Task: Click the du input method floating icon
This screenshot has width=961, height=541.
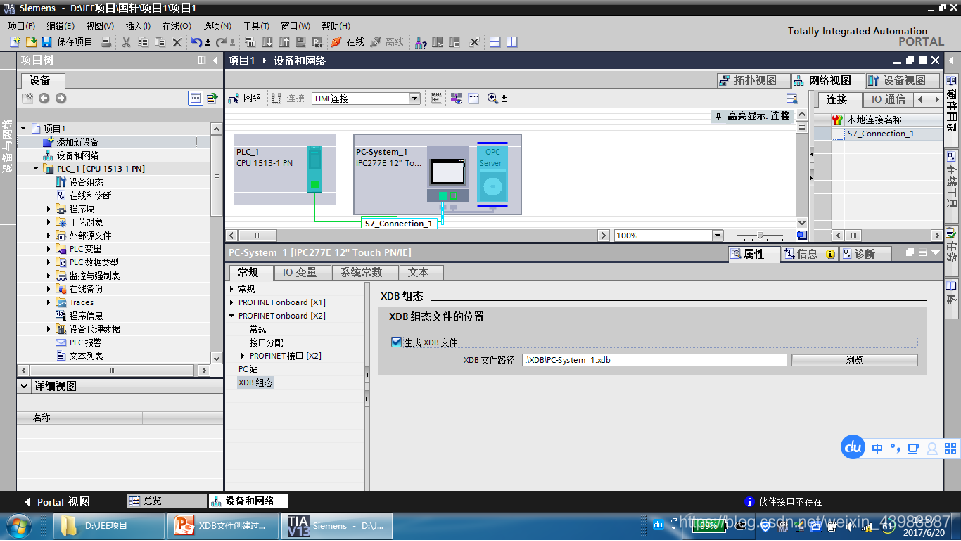Action: tap(853, 447)
